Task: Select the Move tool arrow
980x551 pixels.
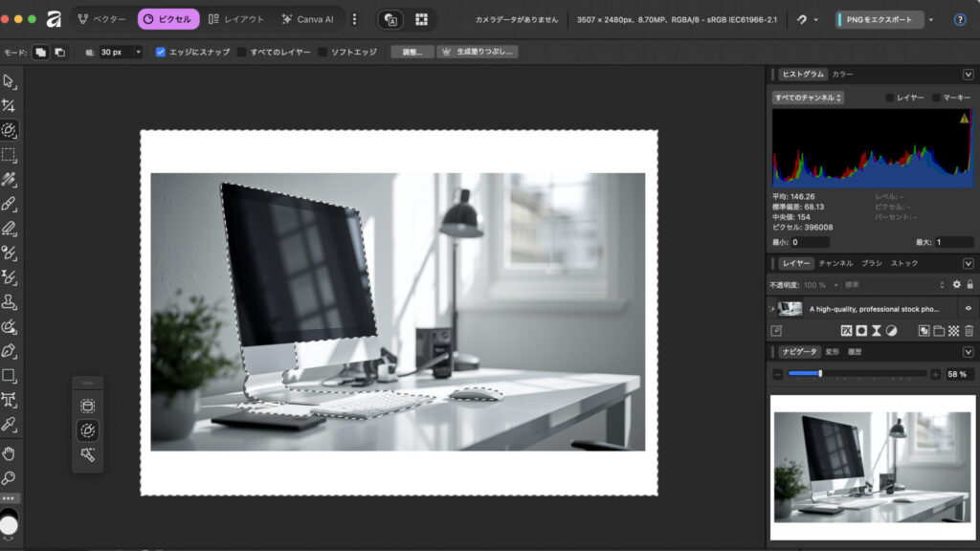Action: click(10, 80)
